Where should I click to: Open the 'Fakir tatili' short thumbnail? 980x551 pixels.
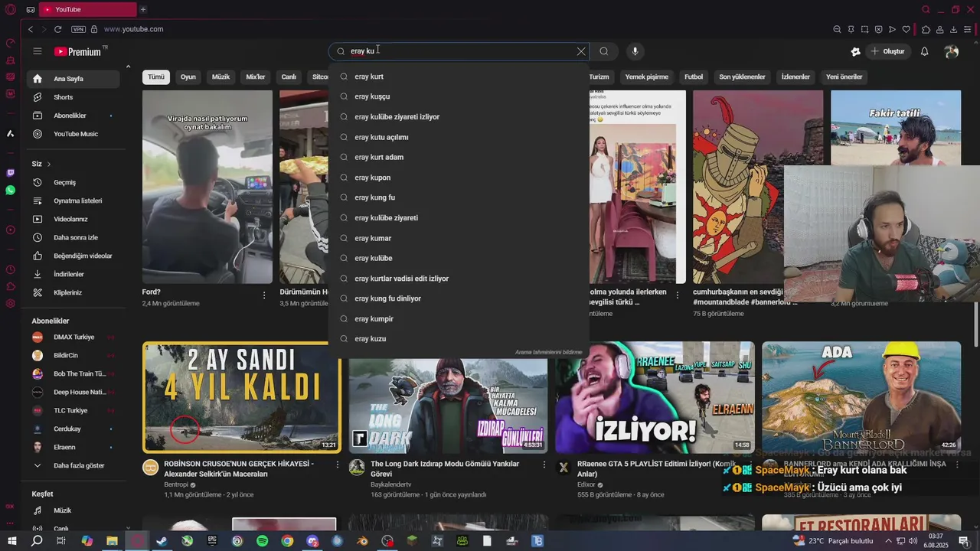point(896,126)
